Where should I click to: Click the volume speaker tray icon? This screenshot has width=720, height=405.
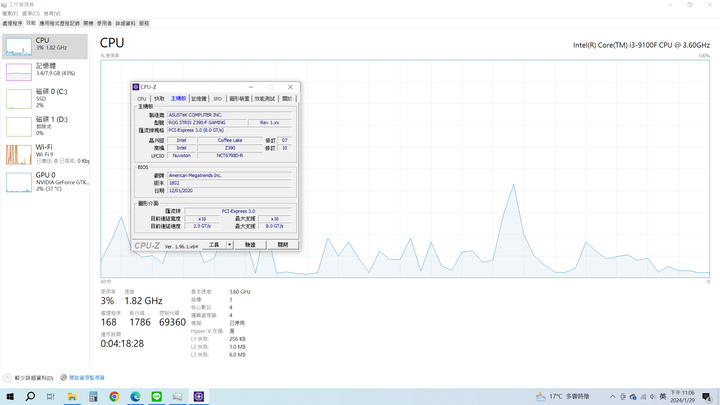point(652,397)
